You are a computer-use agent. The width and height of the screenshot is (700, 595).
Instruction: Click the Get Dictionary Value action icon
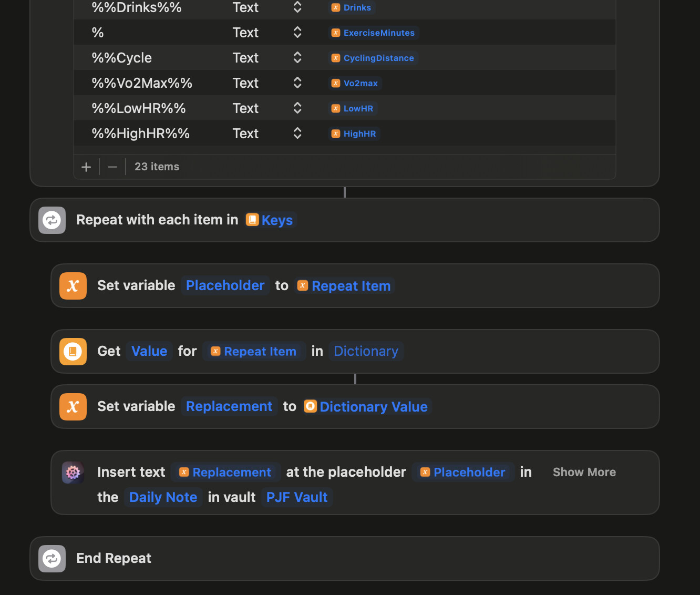(x=73, y=351)
